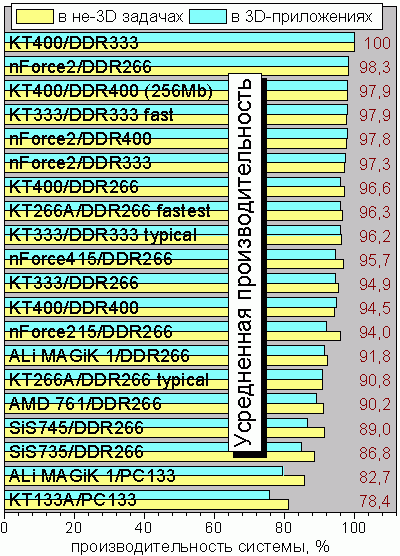Click the "nForce2/DDR400" bar label
Image resolution: width=400 pixels, height=556 pixels.
(x=80, y=139)
